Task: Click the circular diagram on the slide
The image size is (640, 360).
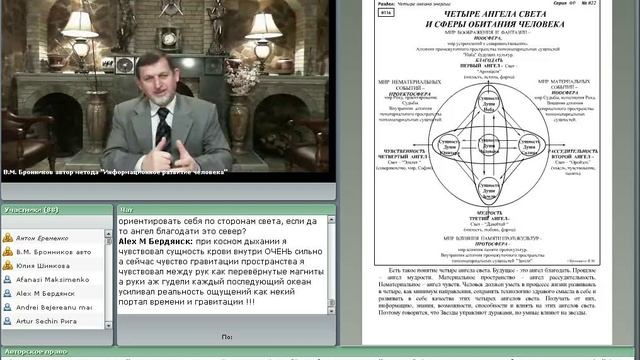Action: tap(489, 144)
